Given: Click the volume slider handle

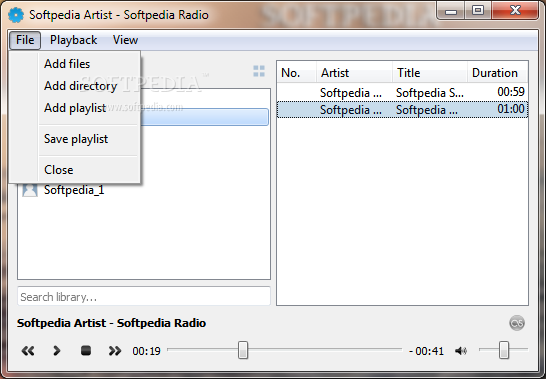Looking at the screenshot, I should (504, 350).
